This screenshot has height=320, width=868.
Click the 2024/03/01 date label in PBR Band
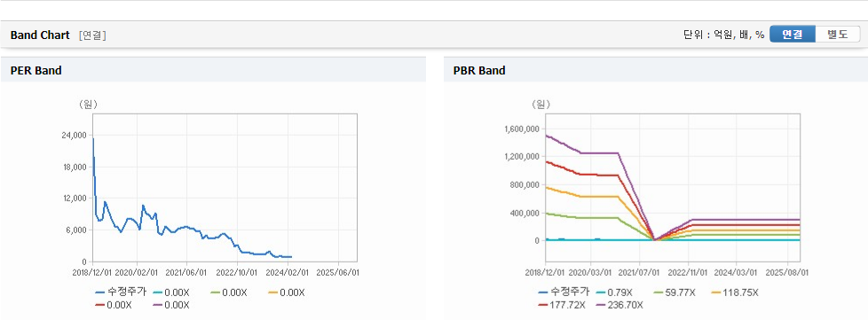737,273
